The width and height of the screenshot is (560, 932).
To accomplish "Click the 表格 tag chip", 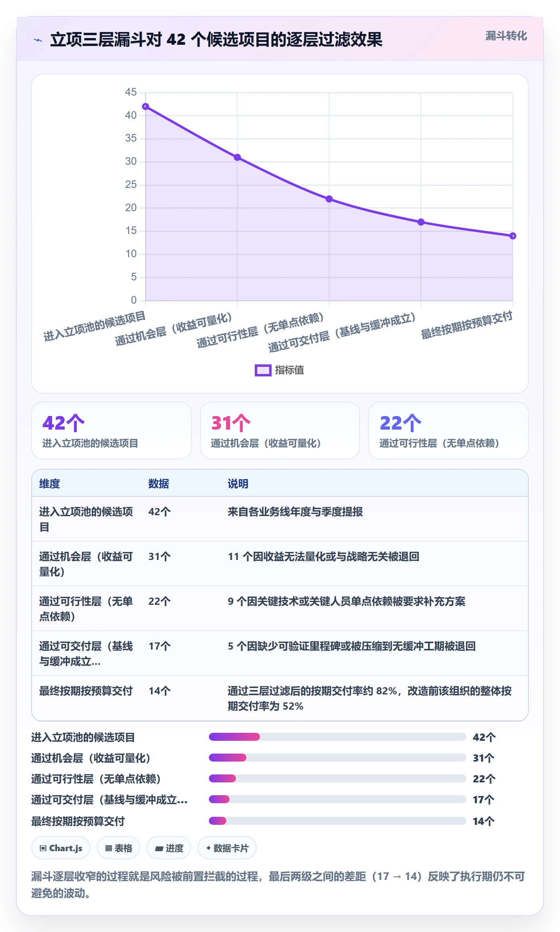I will pos(118,848).
